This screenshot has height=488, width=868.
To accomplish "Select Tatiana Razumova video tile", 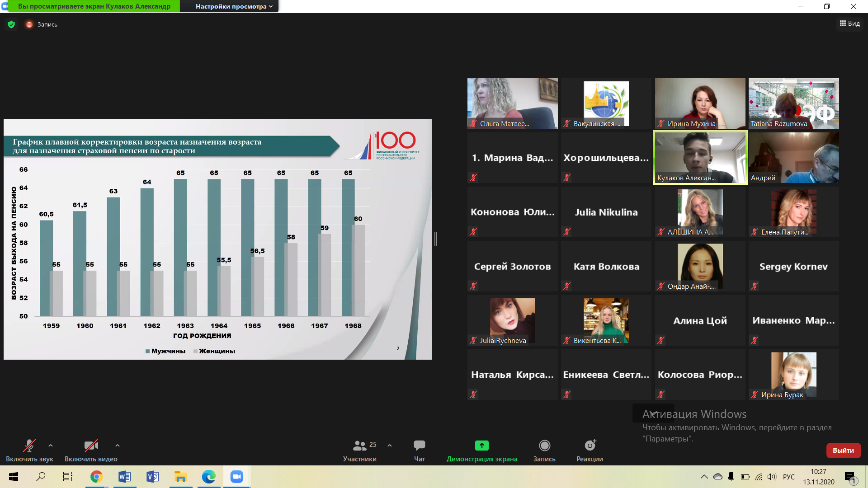I will tap(794, 103).
